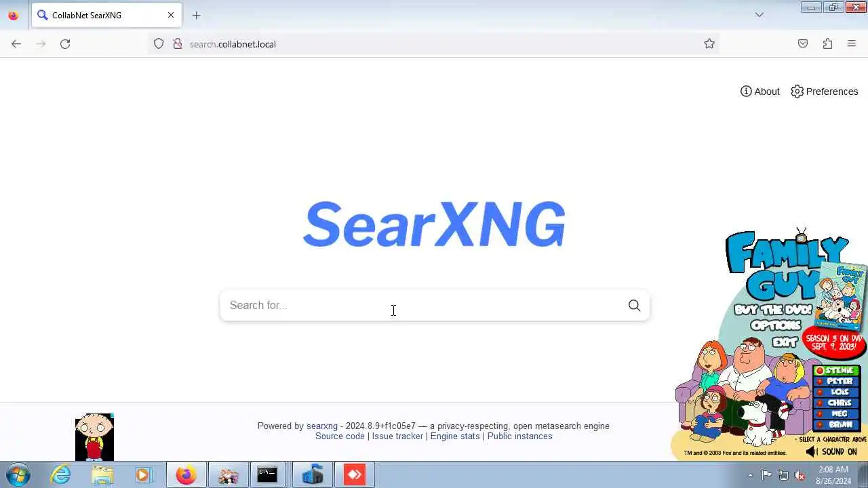Show hidden tray icons arrow
Screen dimensions: 868x488
[x=750, y=475]
